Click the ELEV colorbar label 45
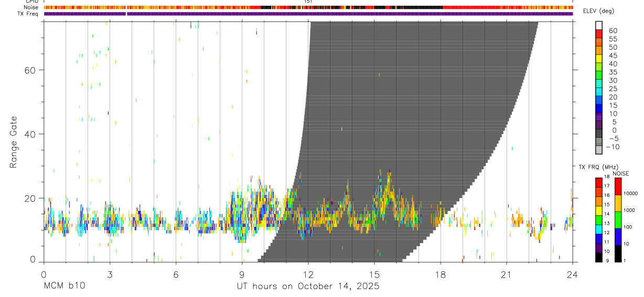This screenshot has width=644, height=297. point(613,56)
